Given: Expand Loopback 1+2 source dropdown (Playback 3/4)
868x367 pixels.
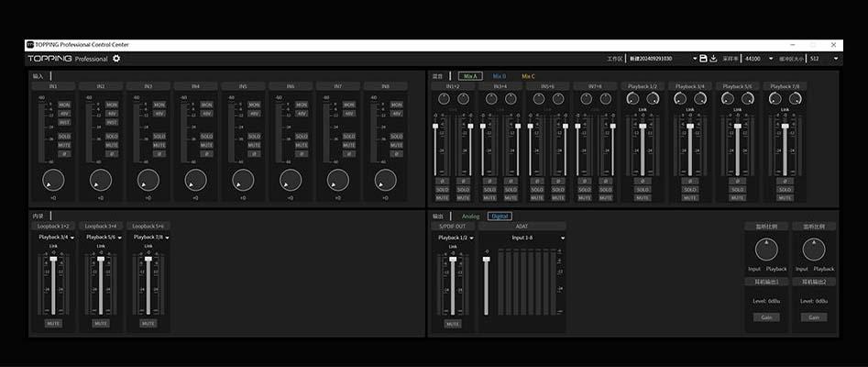Looking at the screenshot, I should [x=54, y=237].
